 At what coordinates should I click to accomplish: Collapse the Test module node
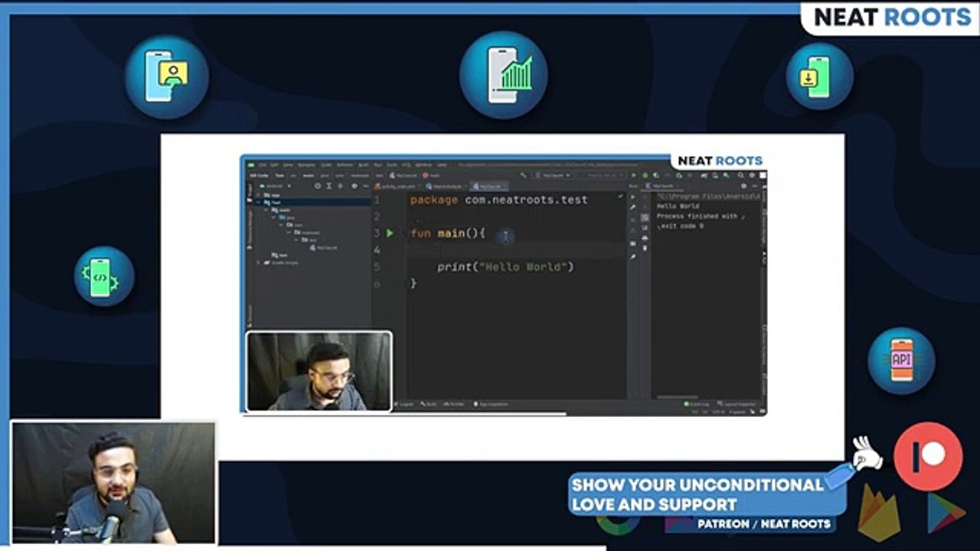click(x=260, y=203)
